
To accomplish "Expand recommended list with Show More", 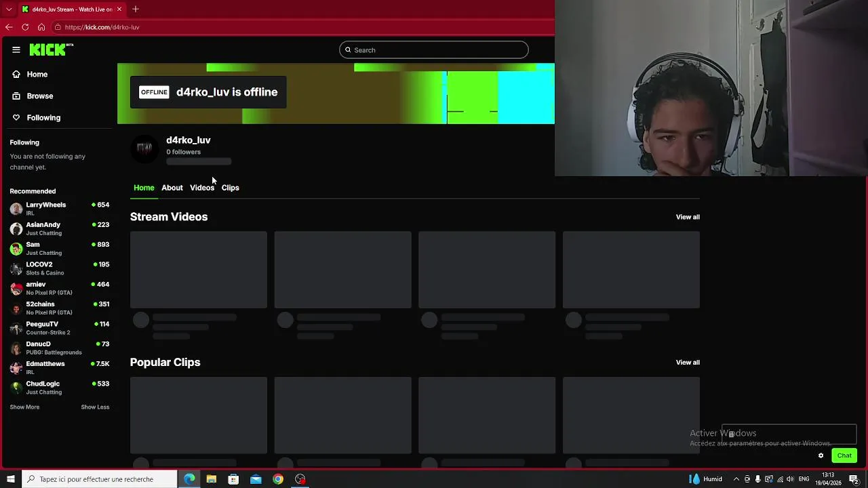I will click(x=24, y=407).
